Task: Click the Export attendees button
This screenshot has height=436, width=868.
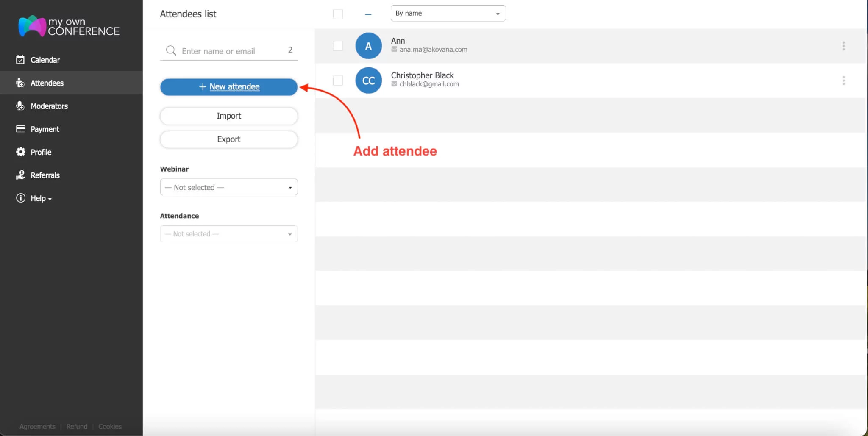Action: [228, 139]
